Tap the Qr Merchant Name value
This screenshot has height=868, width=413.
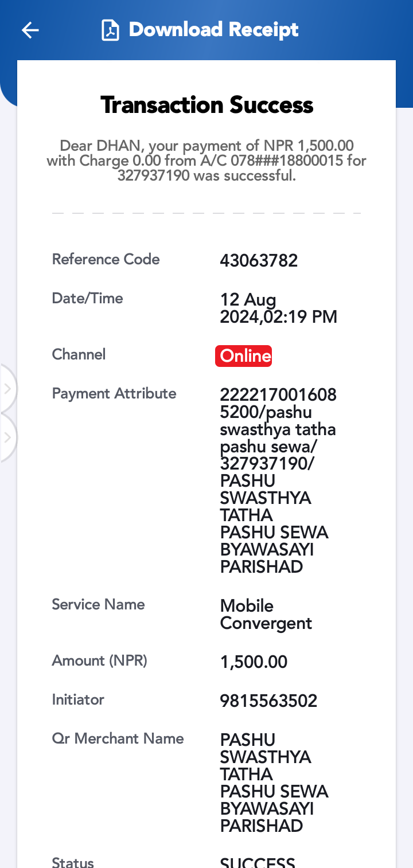pos(274,783)
